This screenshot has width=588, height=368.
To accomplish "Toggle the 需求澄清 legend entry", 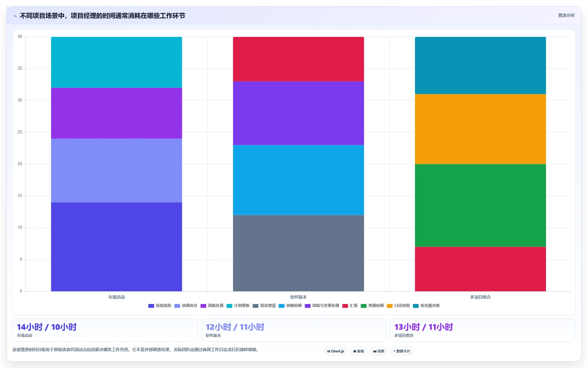I will click(264, 306).
